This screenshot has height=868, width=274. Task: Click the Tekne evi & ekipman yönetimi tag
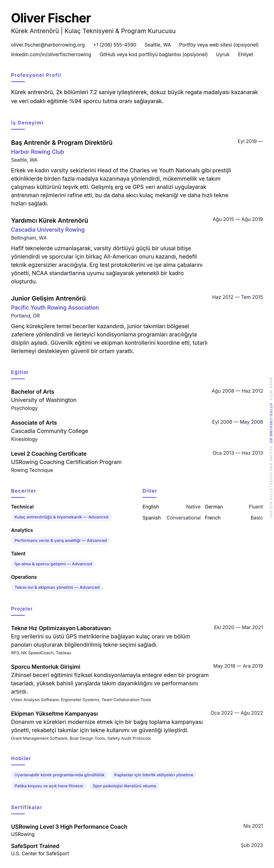(x=57, y=587)
